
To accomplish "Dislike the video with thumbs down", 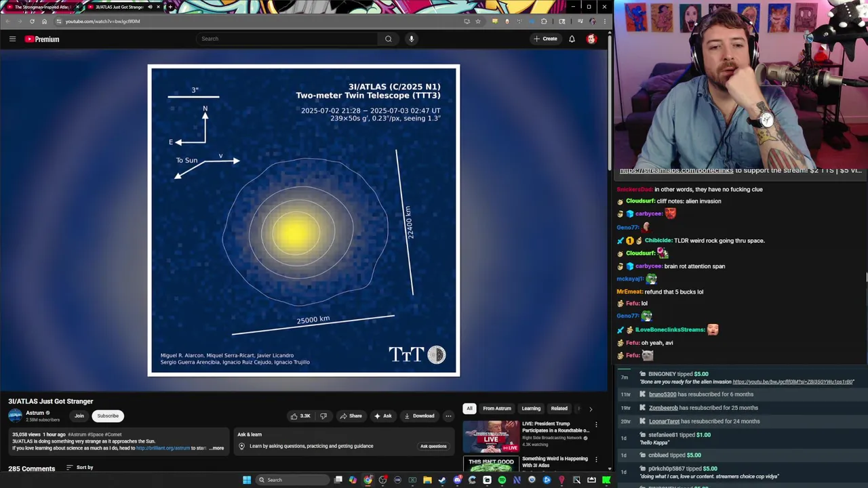I will pyautogui.click(x=323, y=416).
